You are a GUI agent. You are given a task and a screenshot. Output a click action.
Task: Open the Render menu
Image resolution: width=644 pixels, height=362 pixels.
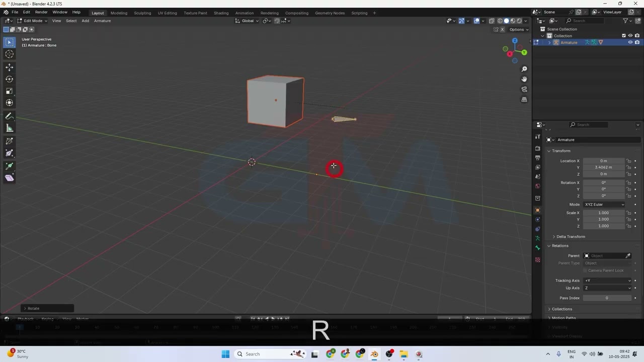(x=41, y=12)
